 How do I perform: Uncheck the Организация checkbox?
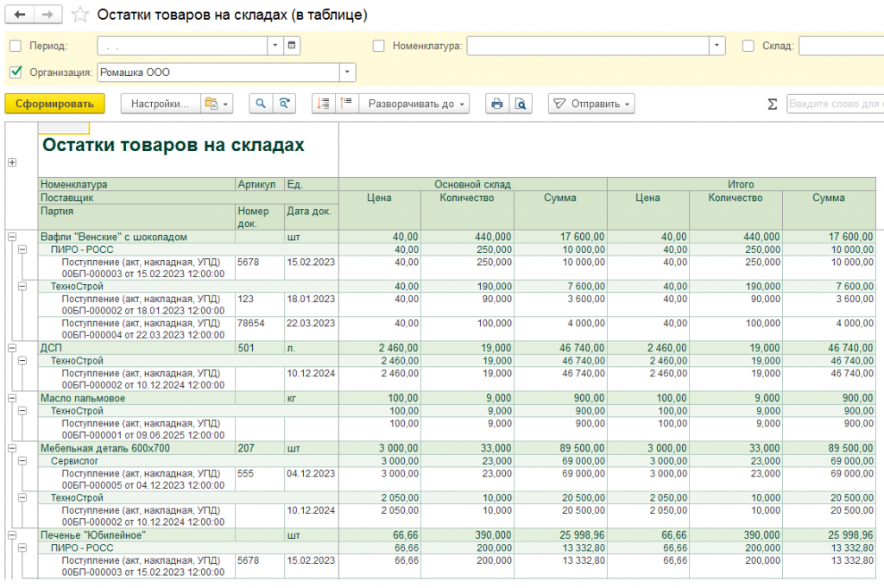click(x=16, y=73)
